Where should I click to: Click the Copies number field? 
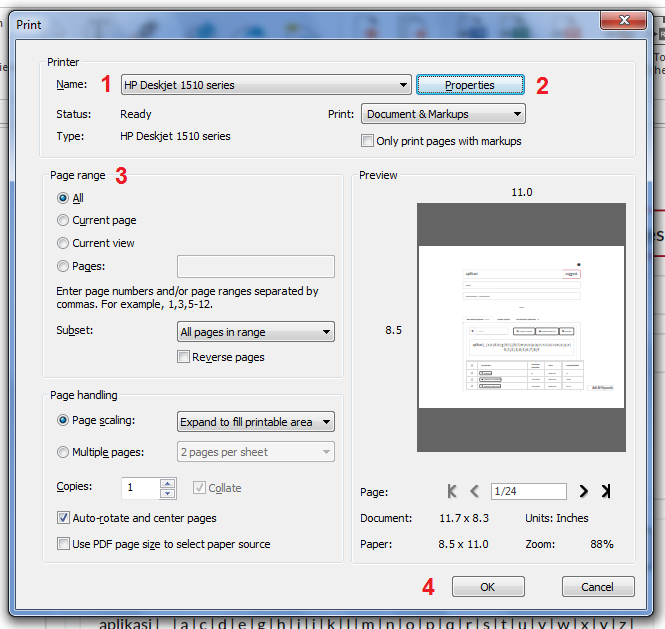(141, 488)
